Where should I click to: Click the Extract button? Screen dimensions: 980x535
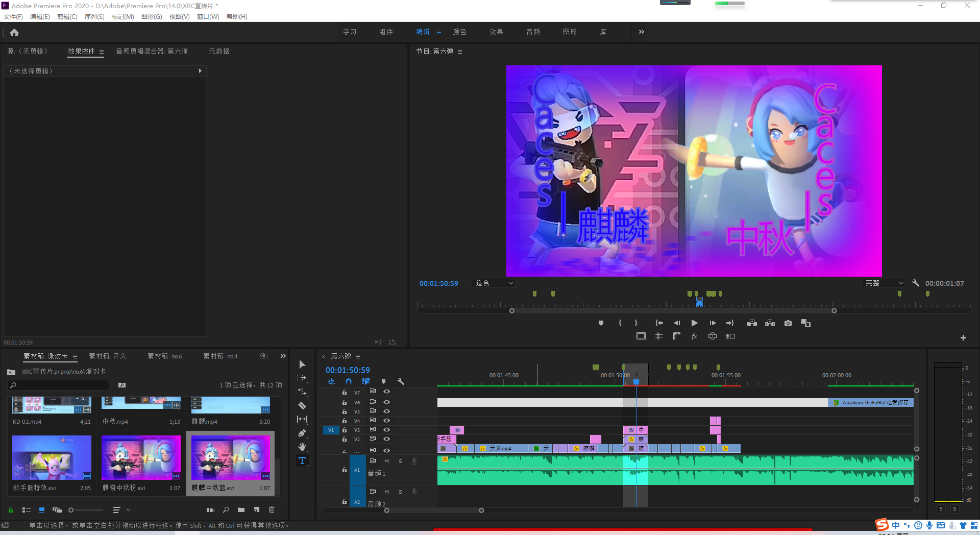pyautogui.click(x=770, y=323)
